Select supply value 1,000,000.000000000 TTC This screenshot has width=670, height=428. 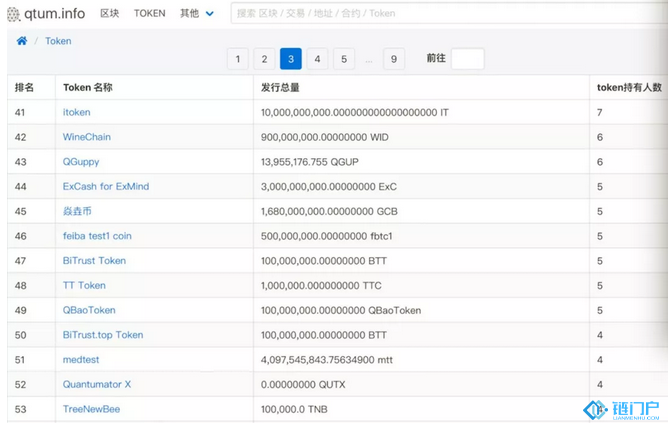point(321,286)
